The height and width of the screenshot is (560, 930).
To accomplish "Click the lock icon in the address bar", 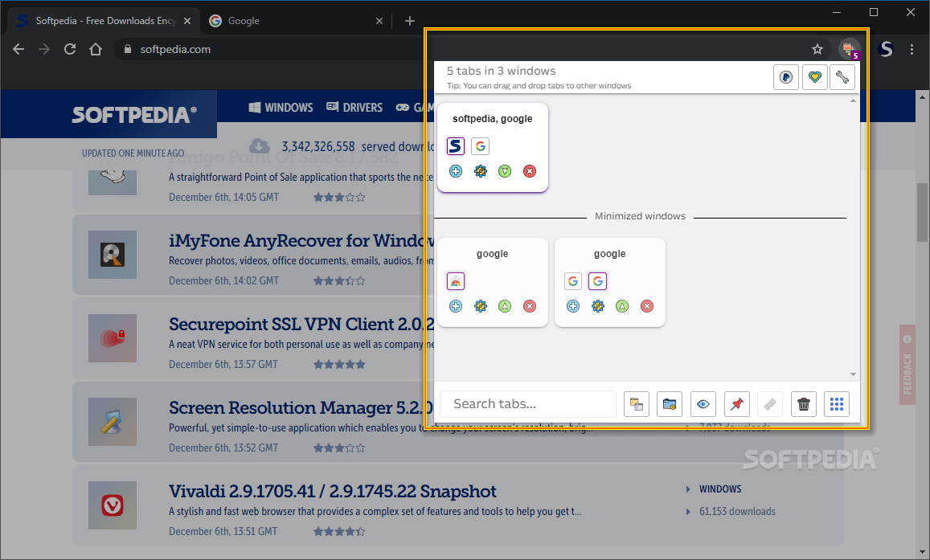I will [127, 49].
